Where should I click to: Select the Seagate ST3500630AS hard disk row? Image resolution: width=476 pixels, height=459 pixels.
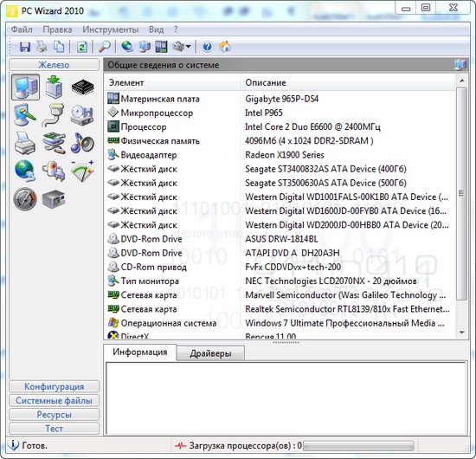coord(280,183)
